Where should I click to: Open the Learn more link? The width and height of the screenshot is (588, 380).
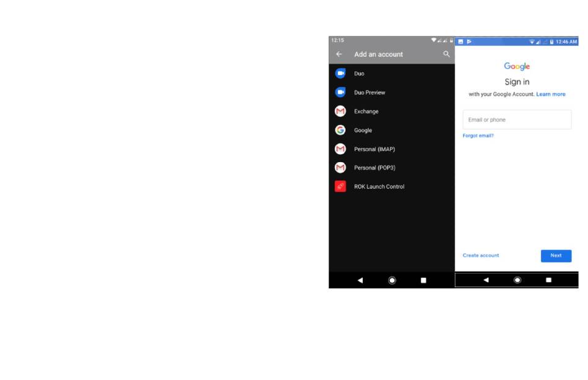[x=551, y=94]
